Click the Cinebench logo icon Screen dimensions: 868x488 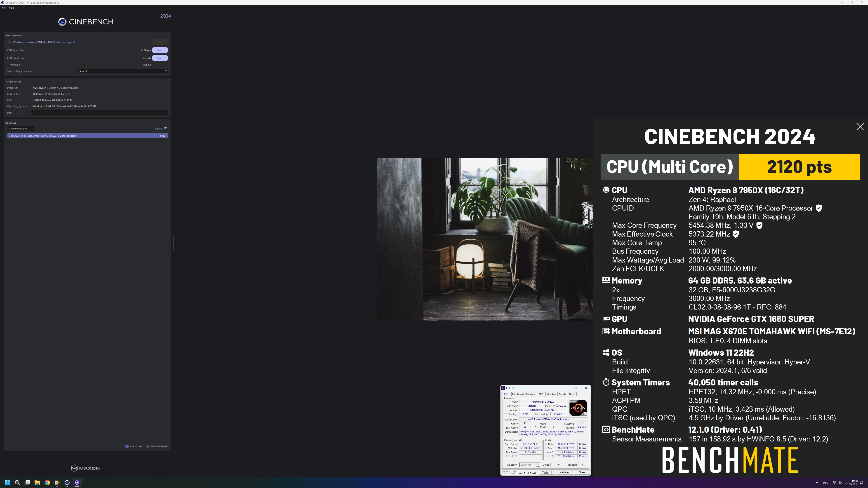tap(62, 22)
